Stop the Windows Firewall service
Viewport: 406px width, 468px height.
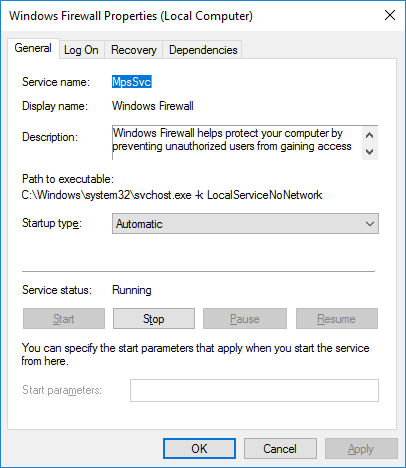[154, 319]
